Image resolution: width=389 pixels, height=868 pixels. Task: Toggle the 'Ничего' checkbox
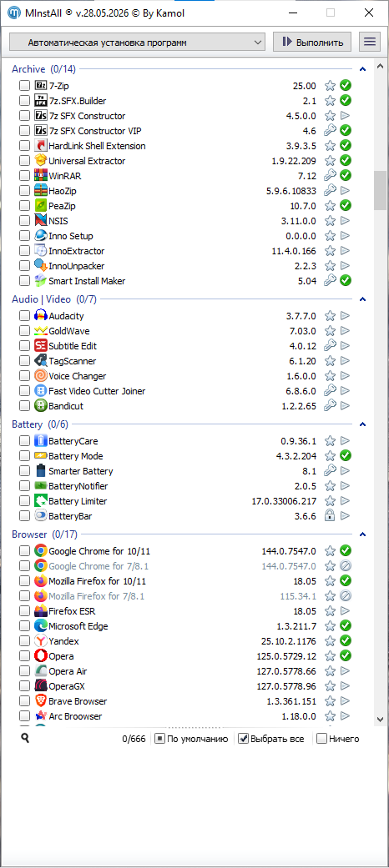pyautogui.click(x=321, y=739)
